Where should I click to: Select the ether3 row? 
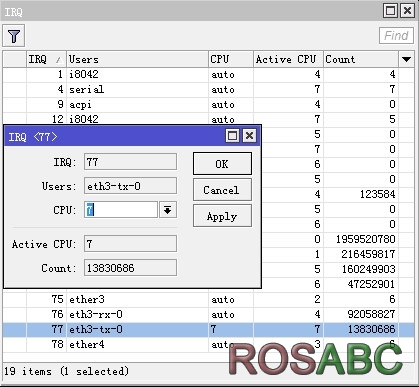pos(208,299)
